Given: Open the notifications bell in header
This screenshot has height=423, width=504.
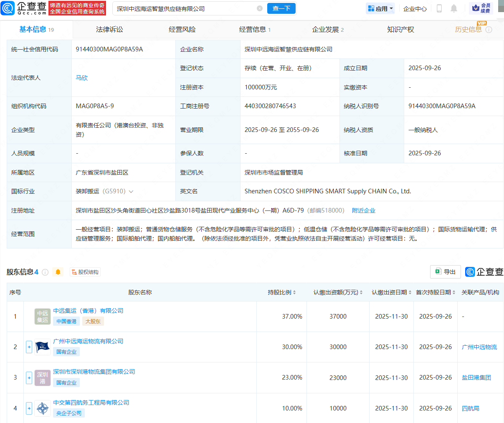Looking at the screenshot, I should pyautogui.click(x=454, y=8).
